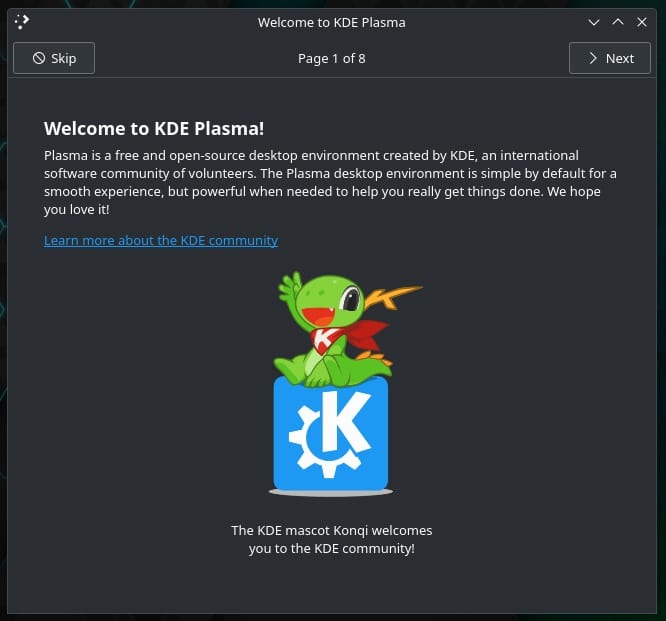Screen dimensions: 666x621
Task: Open Learn more about the KDE community link
Action: (x=161, y=240)
